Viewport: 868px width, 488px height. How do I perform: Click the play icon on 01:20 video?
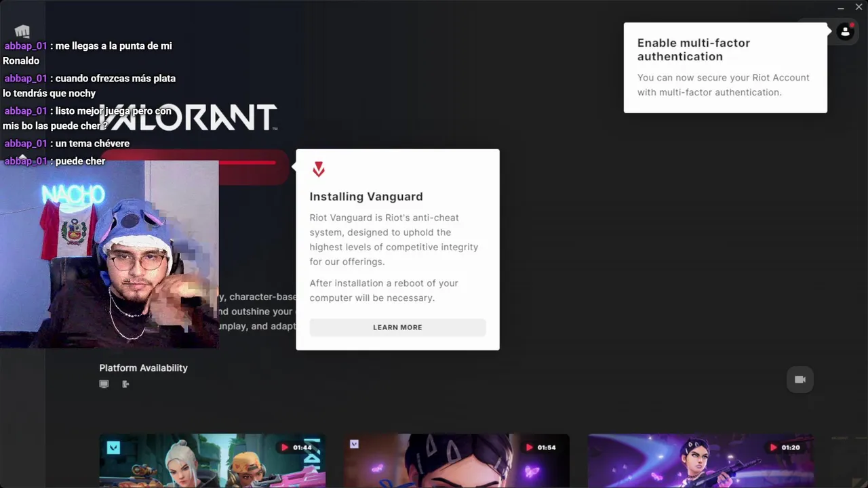(x=773, y=447)
